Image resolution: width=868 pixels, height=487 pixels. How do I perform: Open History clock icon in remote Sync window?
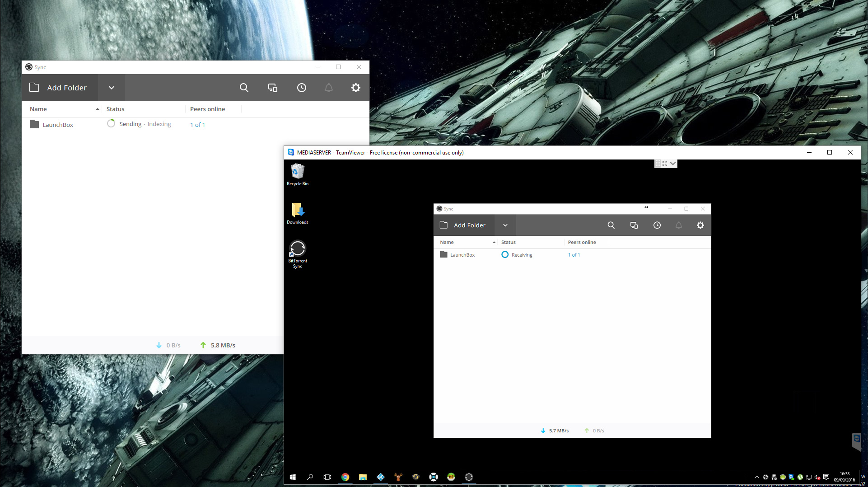[657, 225]
